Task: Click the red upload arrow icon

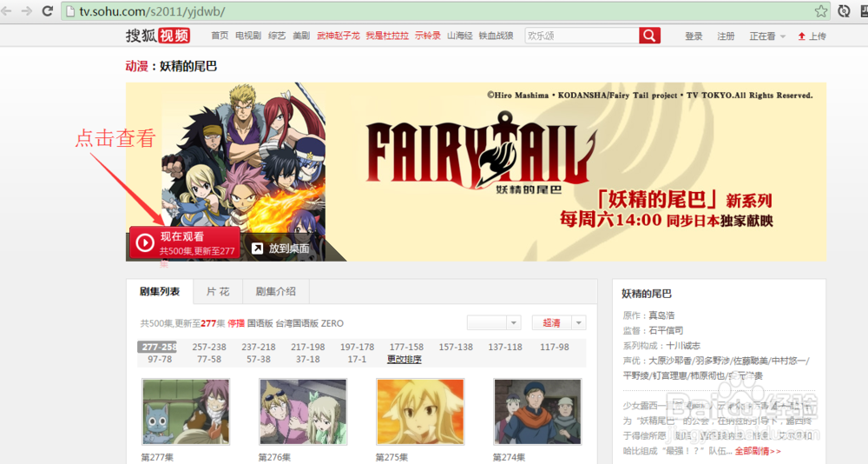Action: (801, 36)
